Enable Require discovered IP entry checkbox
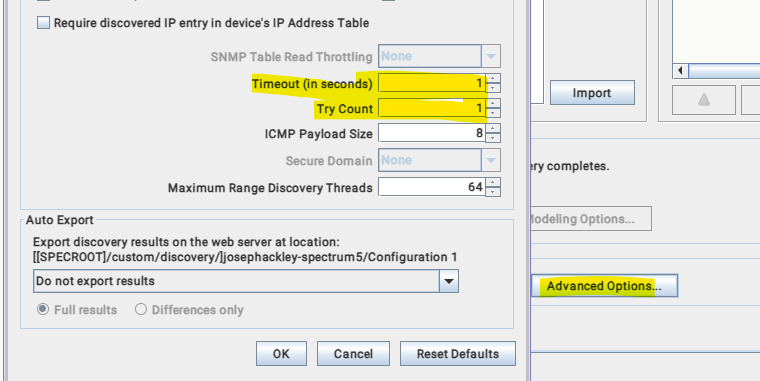The width and height of the screenshot is (760, 381). 44,23
